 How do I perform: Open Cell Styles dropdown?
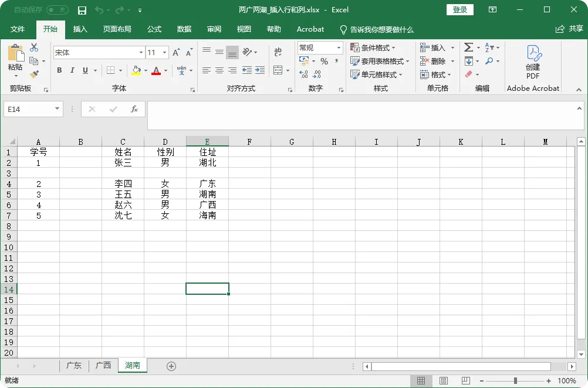click(376, 74)
